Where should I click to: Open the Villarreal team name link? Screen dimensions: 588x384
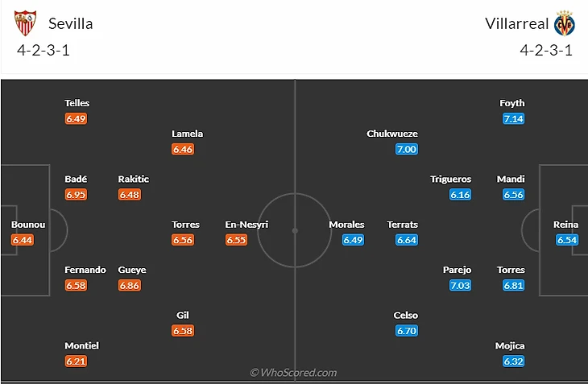[x=516, y=23]
